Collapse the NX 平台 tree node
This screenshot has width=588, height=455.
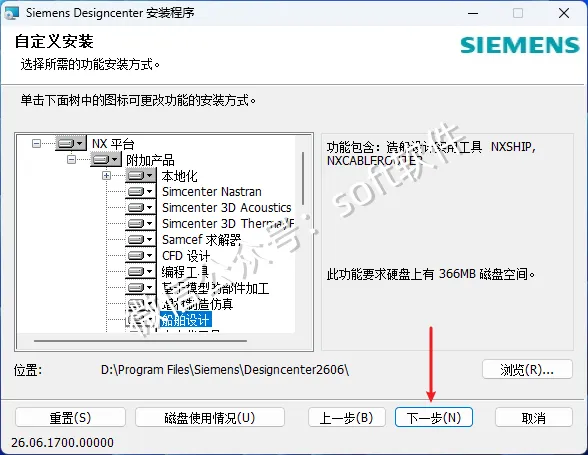click(36, 143)
